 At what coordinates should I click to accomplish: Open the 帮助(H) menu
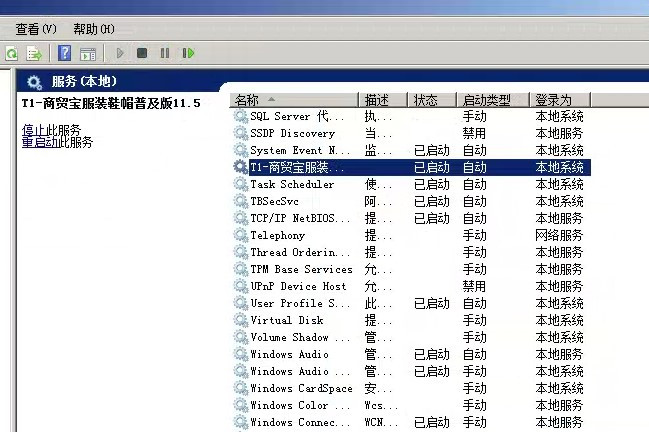click(94, 29)
